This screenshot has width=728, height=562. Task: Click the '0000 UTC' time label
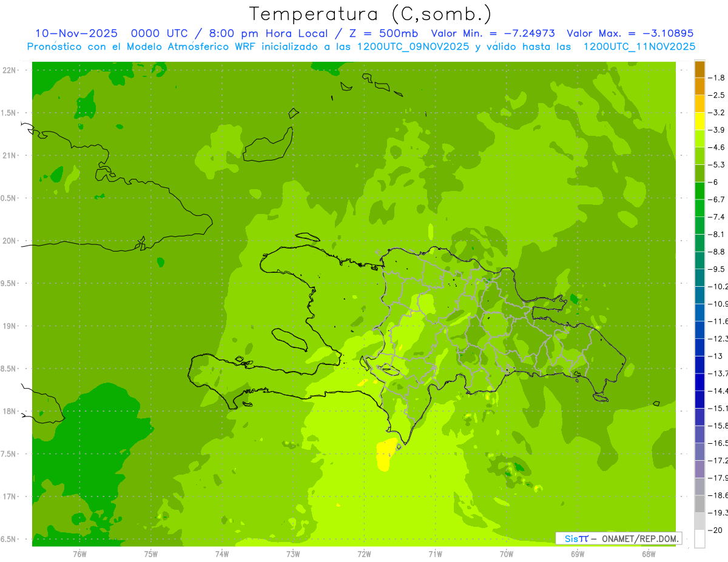click(x=159, y=33)
